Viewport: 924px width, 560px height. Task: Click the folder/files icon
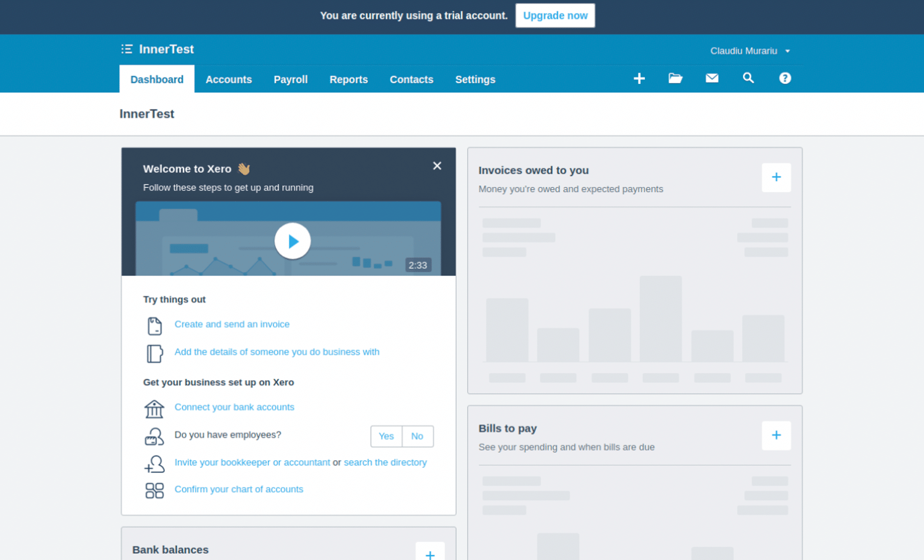pos(675,78)
